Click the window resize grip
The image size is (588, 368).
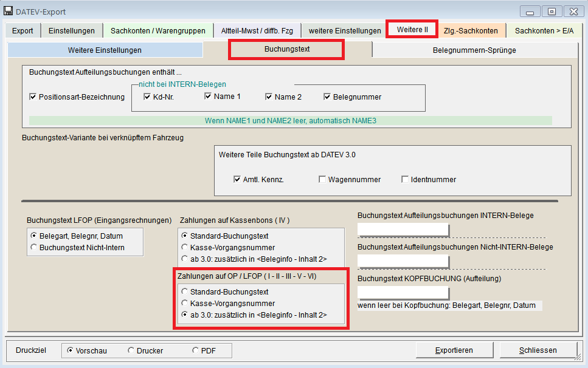(x=578, y=358)
